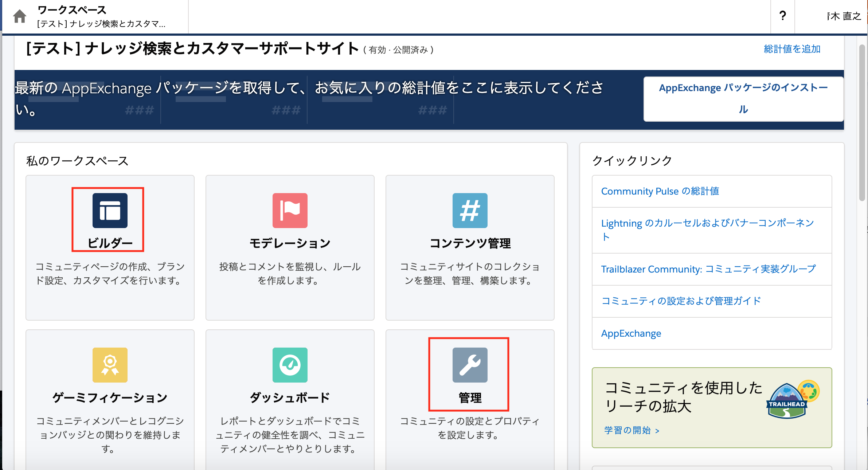The height and width of the screenshot is (470, 868).
Task: Click the コミュニティを使用したリーチの拡大 heading
Action: (684, 397)
